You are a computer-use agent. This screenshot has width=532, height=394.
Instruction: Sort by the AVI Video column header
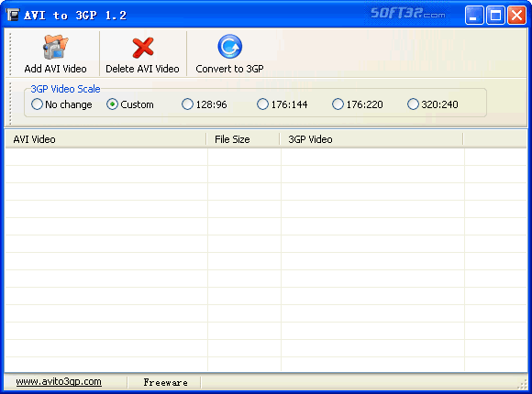click(x=105, y=139)
